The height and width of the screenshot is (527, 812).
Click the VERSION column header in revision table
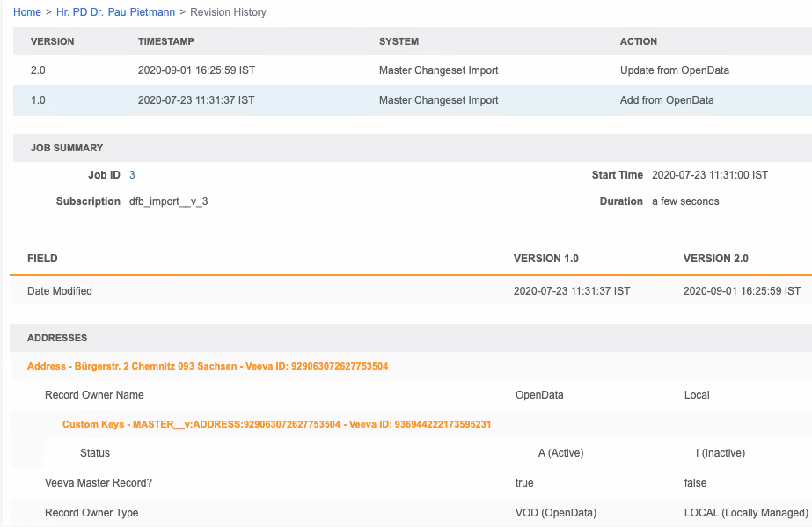pyautogui.click(x=52, y=41)
